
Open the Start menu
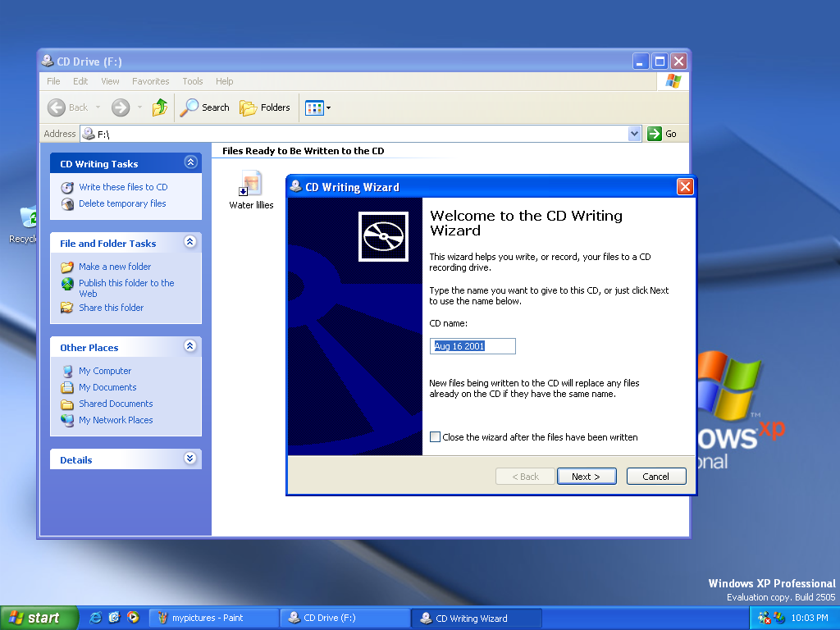click(x=39, y=618)
